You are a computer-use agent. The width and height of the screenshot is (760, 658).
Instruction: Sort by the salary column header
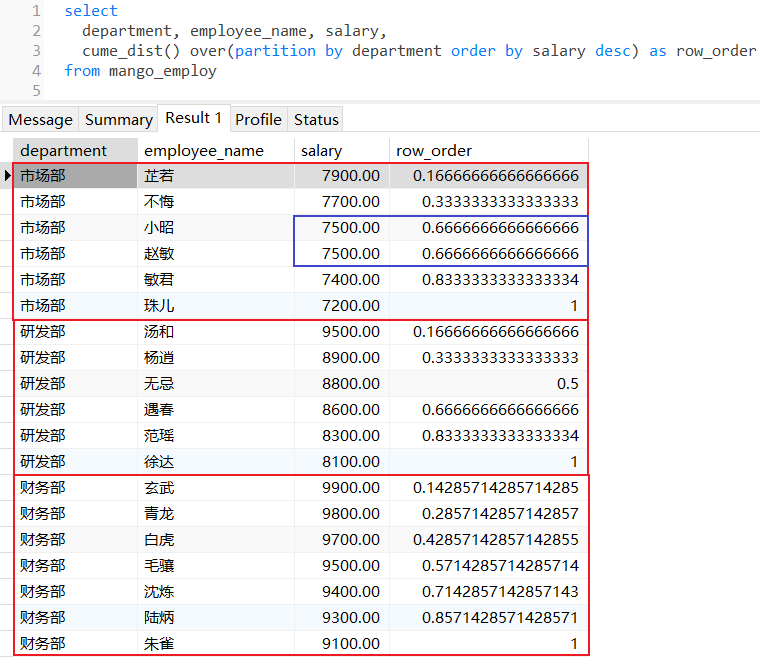(x=342, y=151)
